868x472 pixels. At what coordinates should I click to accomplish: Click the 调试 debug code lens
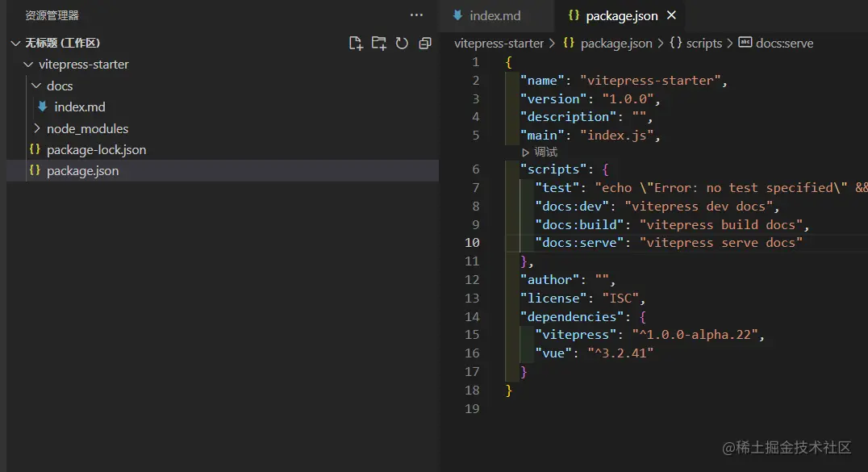click(x=545, y=152)
